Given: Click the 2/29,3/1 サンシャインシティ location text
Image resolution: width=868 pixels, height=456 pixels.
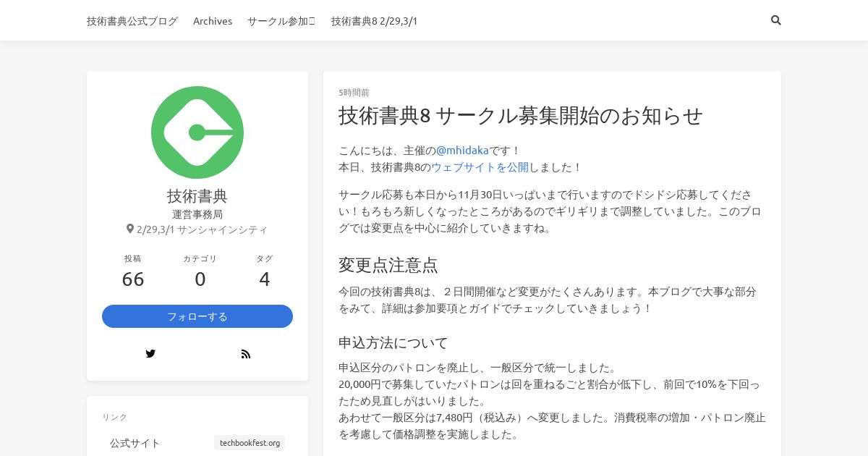Looking at the screenshot, I should click(x=202, y=229).
